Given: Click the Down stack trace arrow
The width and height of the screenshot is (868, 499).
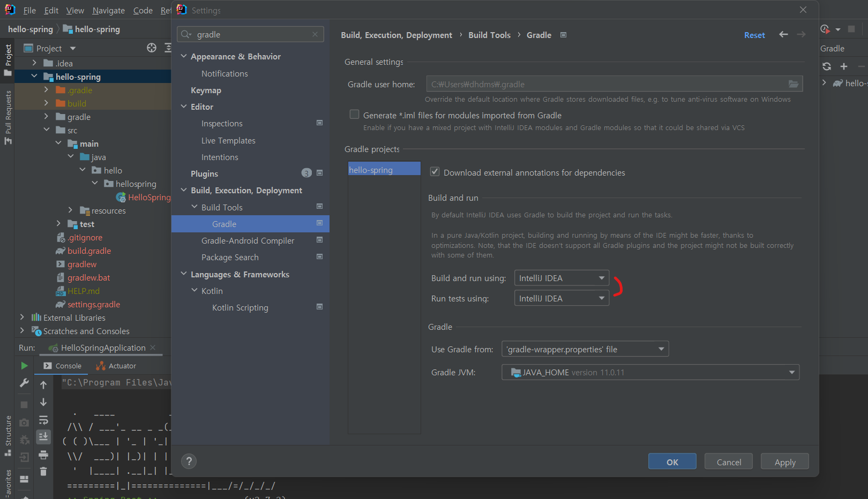Looking at the screenshot, I should coord(43,402).
